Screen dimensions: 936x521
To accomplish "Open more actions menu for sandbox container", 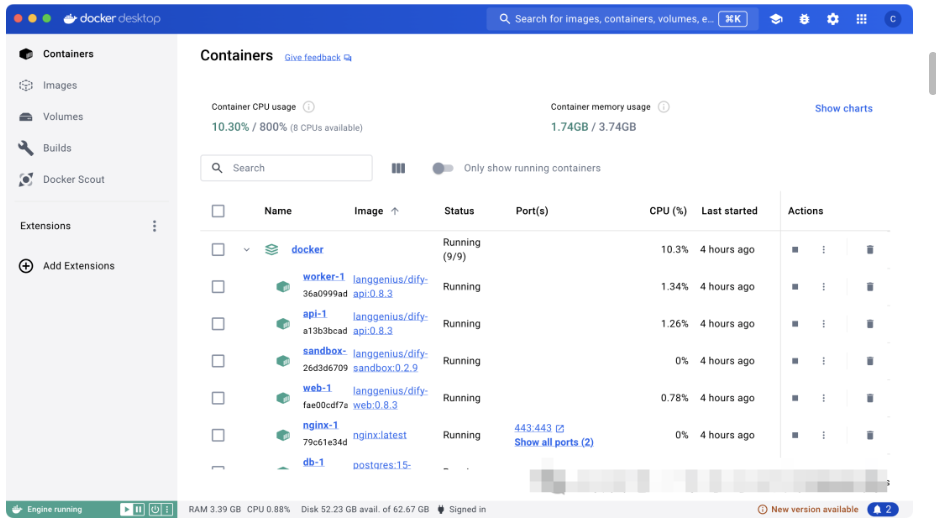I will 823,360.
